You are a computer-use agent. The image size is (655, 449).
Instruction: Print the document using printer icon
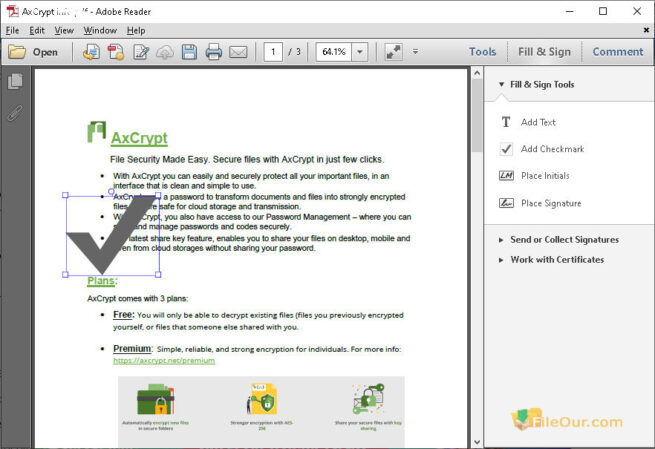click(x=213, y=52)
